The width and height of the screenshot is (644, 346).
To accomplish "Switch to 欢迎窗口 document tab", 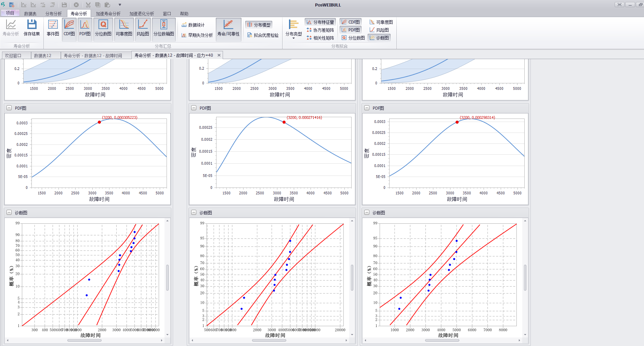I will click(x=16, y=55).
